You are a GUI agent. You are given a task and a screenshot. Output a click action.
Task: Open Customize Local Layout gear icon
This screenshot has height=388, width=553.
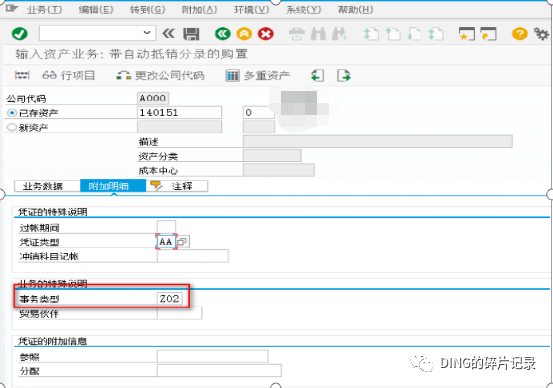point(541,34)
